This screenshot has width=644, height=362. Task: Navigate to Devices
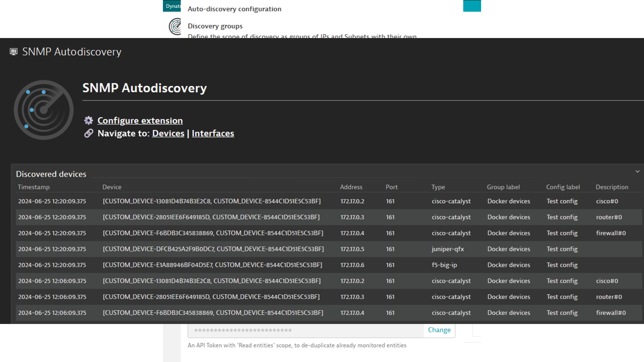pyautogui.click(x=168, y=133)
